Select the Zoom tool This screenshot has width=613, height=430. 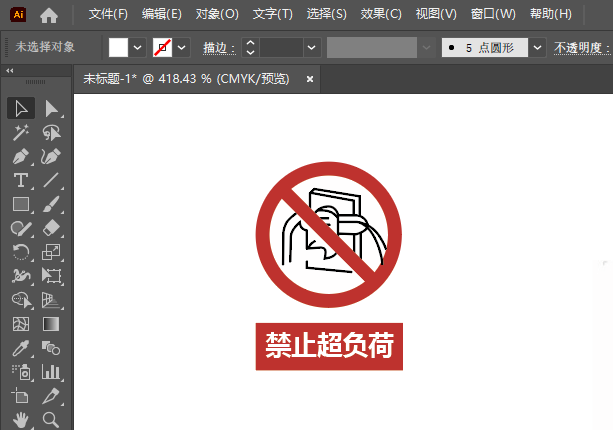pos(51,420)
